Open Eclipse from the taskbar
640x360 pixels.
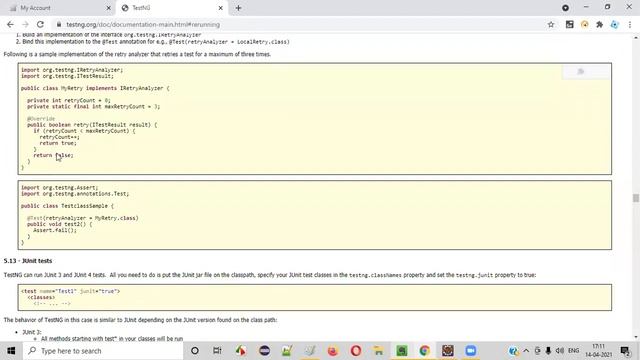coord(264,351)
